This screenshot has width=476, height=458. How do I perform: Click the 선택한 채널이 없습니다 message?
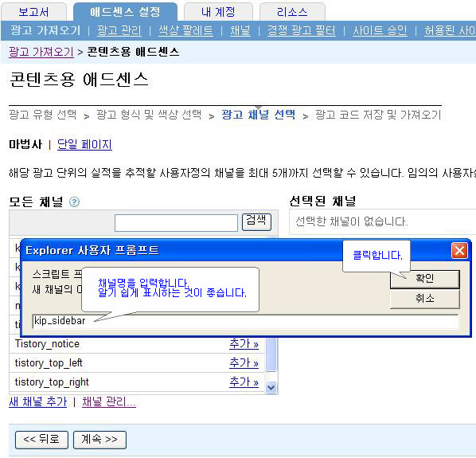(351, 221)
